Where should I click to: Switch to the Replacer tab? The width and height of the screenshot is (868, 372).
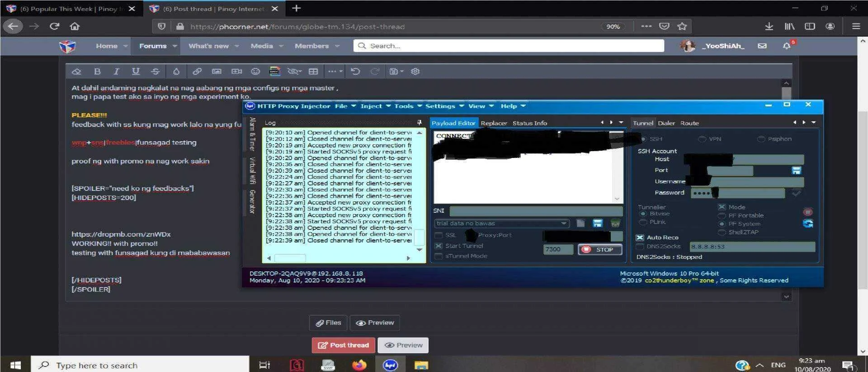[x=494, y=123]
